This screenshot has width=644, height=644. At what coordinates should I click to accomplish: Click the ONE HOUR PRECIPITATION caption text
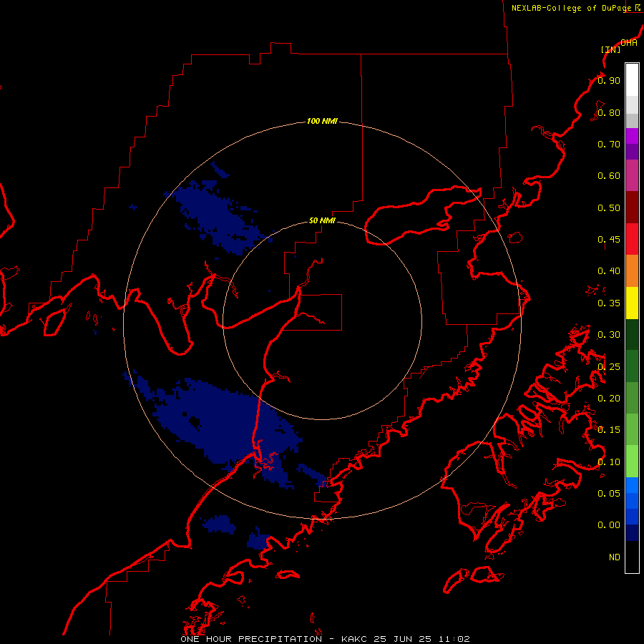tap(251, 639)
